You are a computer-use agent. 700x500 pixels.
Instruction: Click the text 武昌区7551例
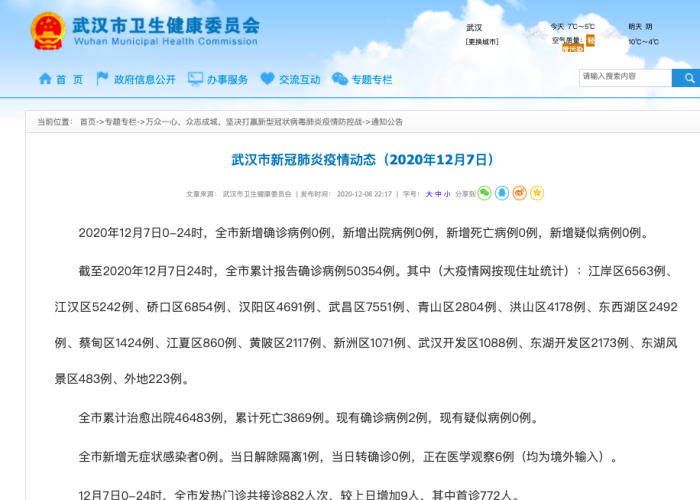coord(367,307)
